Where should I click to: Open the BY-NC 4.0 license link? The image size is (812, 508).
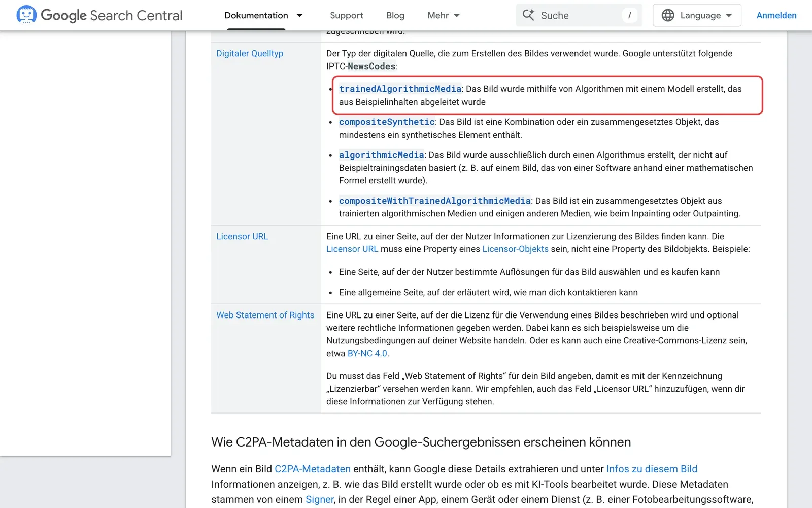coord(367,353)
